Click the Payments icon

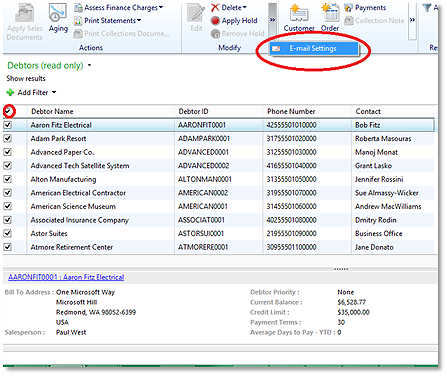click(x=349, y=8)
